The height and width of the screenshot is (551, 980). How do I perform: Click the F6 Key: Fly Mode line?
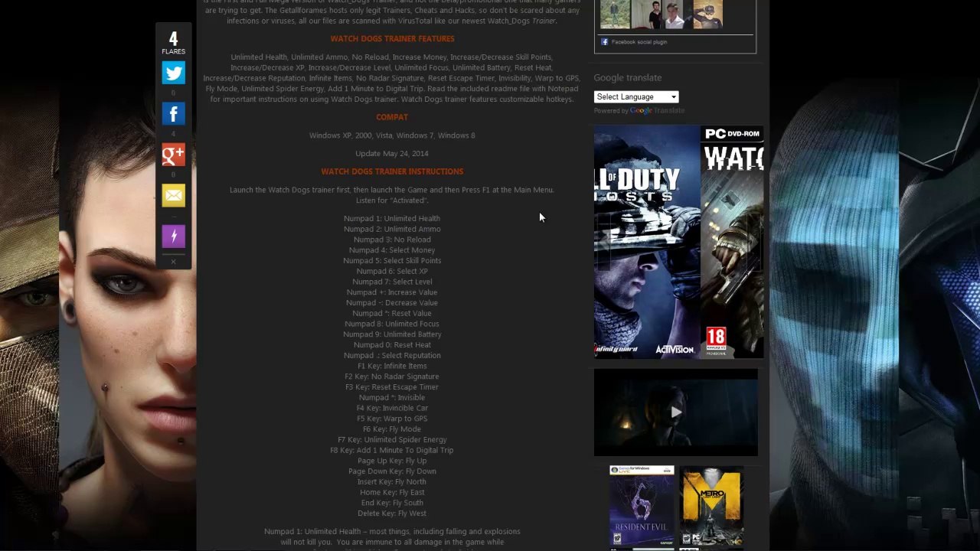coord(392,429)
